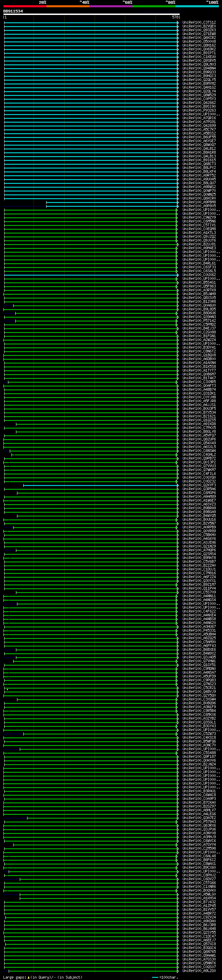Select alignment label UniRef100_B9S190
The width and height of the screenshot is (222, 980).
[x=199, y=106]
